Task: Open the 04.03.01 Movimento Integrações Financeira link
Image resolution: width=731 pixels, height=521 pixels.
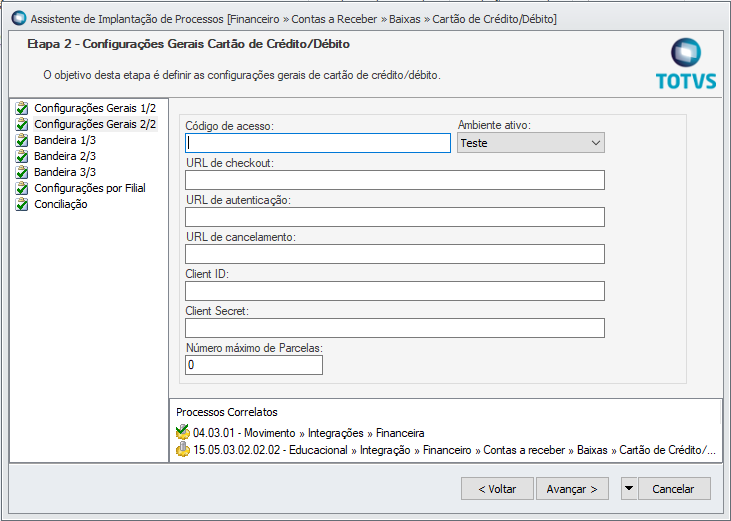Action: tap(309, 433)
